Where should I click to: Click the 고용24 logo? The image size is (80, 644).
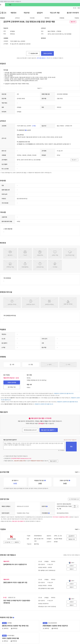[x=3, y=13]
